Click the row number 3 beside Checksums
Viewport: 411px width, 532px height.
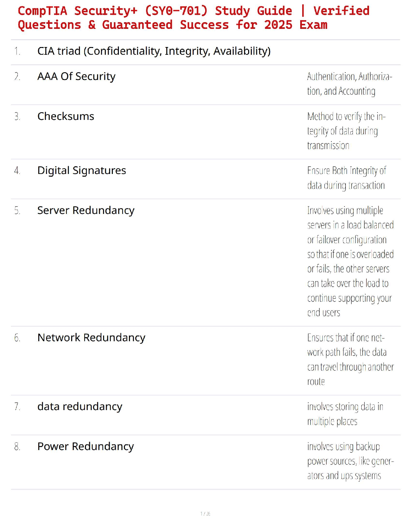pyautogui.click(x=17, y=117)
